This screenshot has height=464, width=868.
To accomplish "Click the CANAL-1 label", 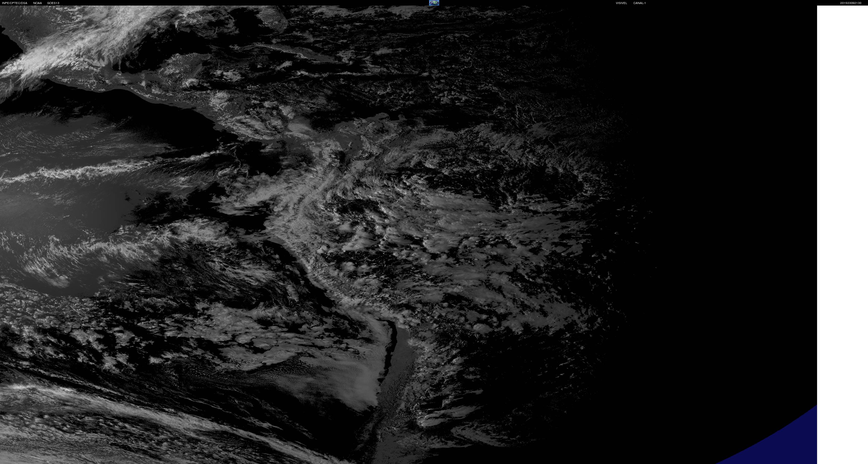I will click(x=640, y=3).
